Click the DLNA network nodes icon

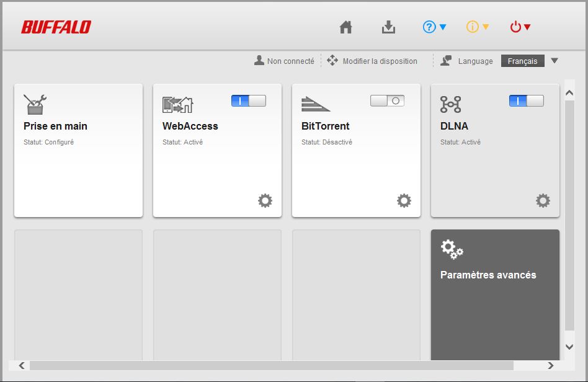click(x=450, y=105)
